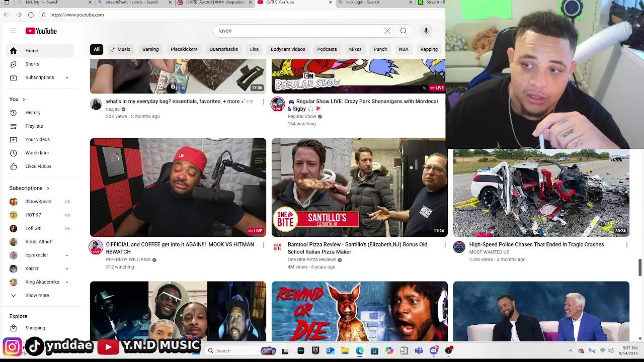Select the Placekickers filter chip
Viewport: 644px width, 362px height.
[x=184, y=49]
